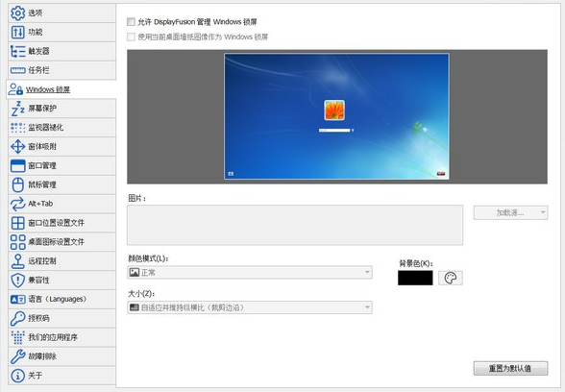Click the Alt+Tab switch arrows icon
Image resolution: width=565 pixels, height=392 pixels.
(x=17, y=204)
